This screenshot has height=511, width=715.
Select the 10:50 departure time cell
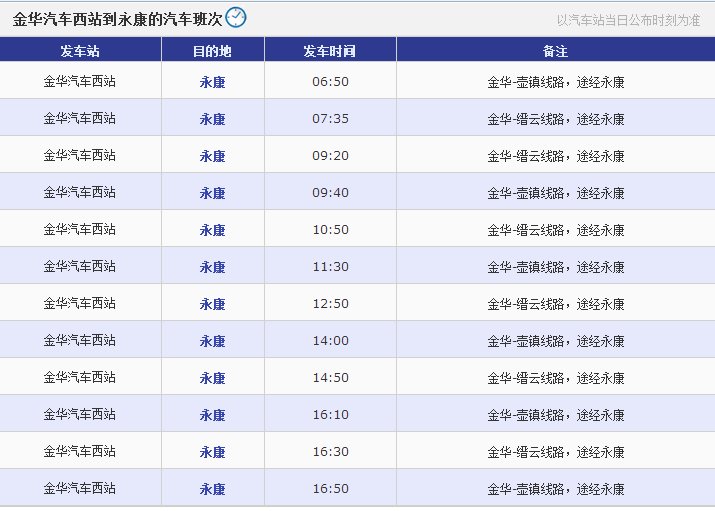(x=331, y=229)
